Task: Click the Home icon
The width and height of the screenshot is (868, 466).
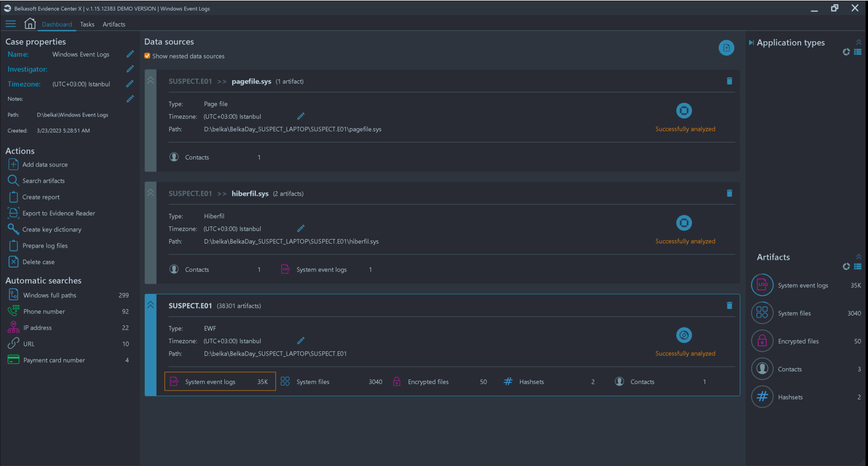Action: [x=30, y=24]
